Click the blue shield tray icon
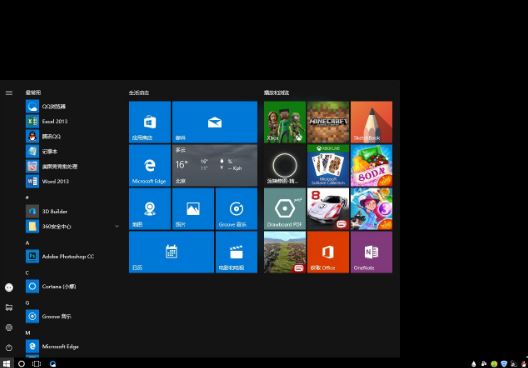This screenshot has width=528, height=368. 504,364
